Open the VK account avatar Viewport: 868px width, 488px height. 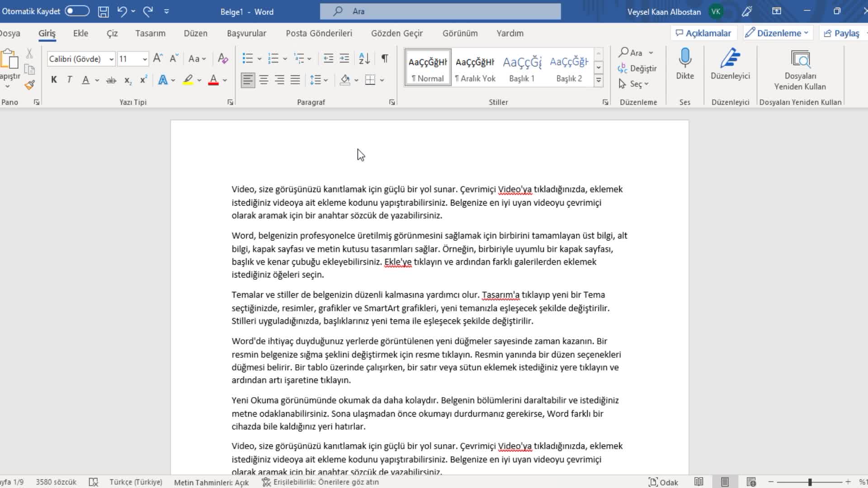[716, 11]
